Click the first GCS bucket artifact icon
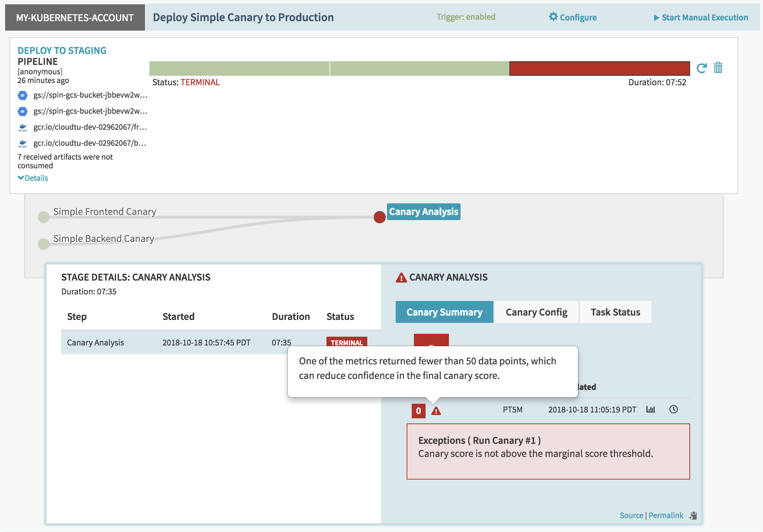This screenshot has width=763, height=532. (23, 95)
